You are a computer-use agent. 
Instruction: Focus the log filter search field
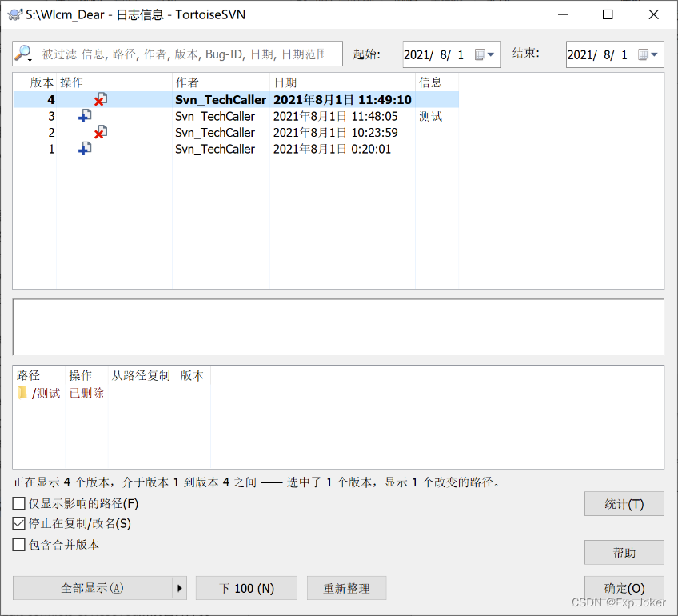click(x=184, y=54)
